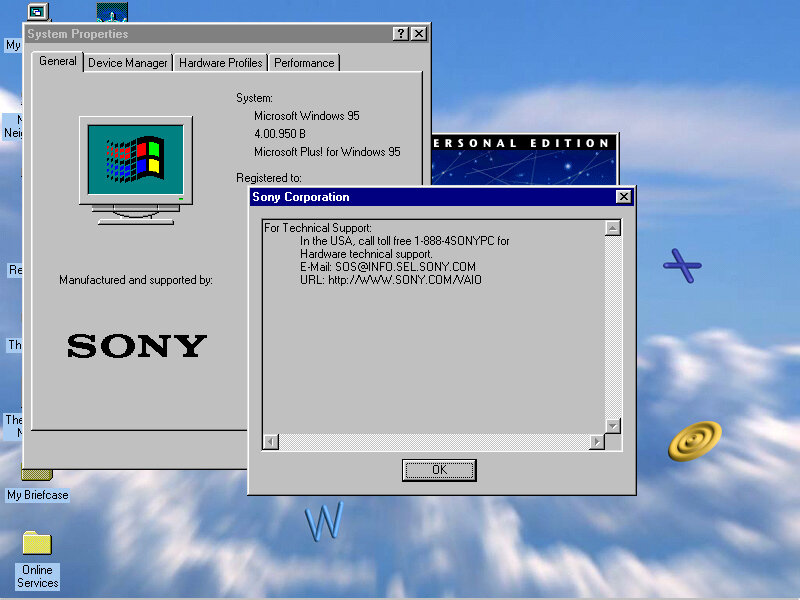This screenshot has width=800, height=600.
Task: Click the SONY manufacturer logo
Action: 136,346
